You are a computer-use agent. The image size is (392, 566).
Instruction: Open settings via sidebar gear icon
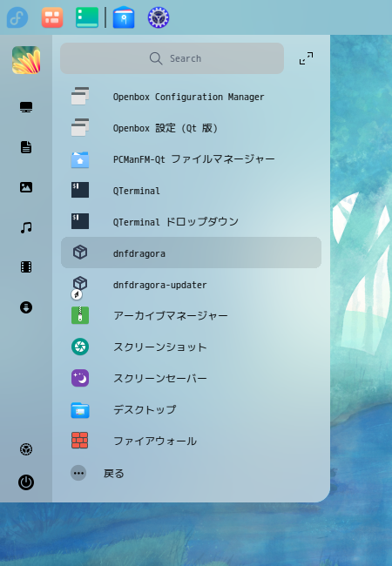(26, 449)
